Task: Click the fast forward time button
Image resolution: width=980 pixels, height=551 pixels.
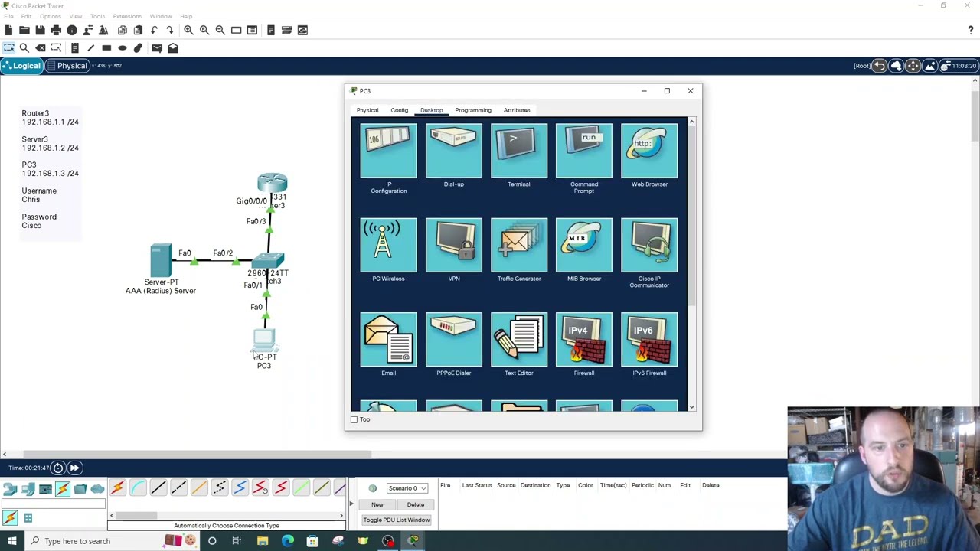Action: (74, 468)
